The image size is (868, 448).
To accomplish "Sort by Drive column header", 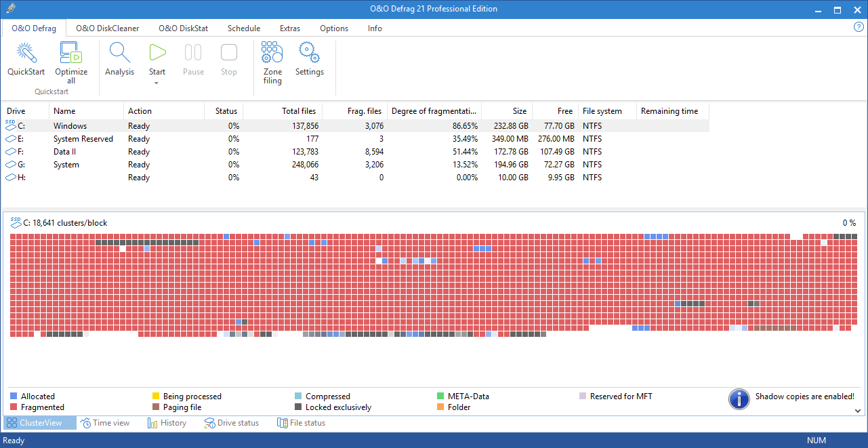I will tap(26, 111).
